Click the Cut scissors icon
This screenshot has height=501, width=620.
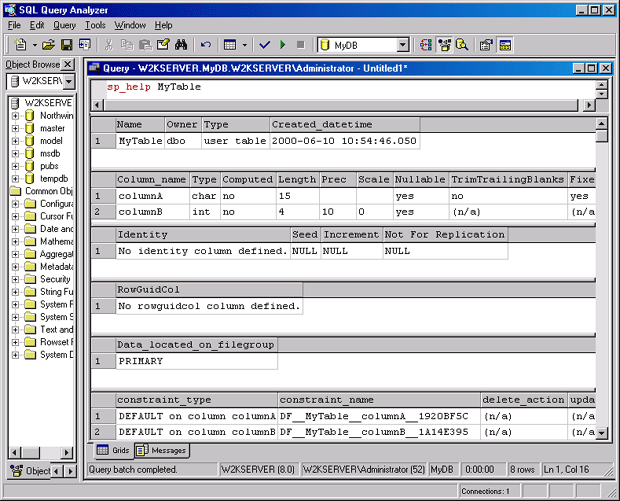109,45
